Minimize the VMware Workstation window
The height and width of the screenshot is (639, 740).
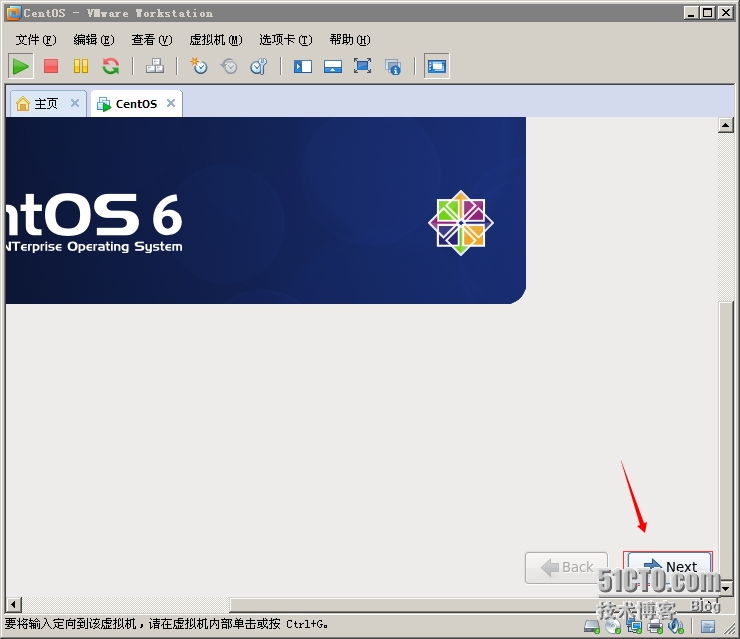[x=691, y=13]
